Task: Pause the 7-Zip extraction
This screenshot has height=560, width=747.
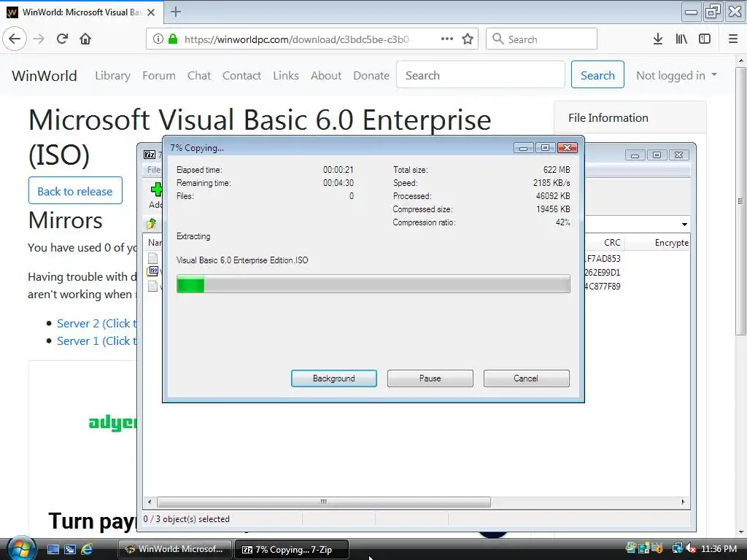Action: (430, 378)
